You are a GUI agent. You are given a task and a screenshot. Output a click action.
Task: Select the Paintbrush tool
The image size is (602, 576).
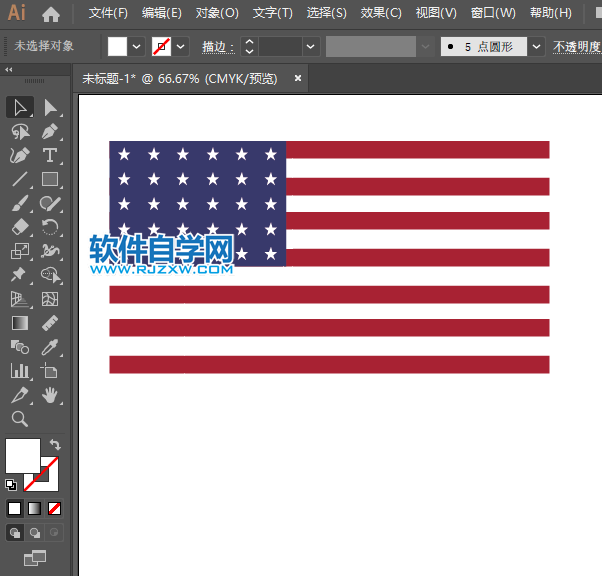point(20,203)
